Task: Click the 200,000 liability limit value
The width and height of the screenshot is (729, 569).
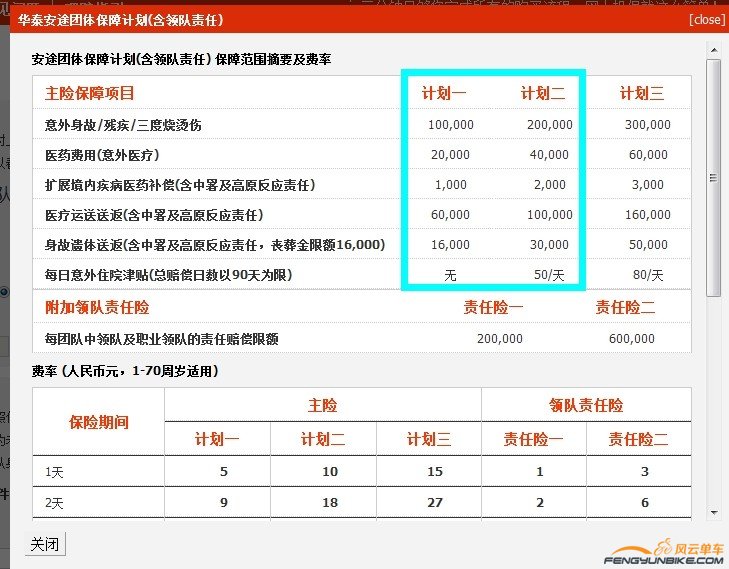Action: coord(500,338)
